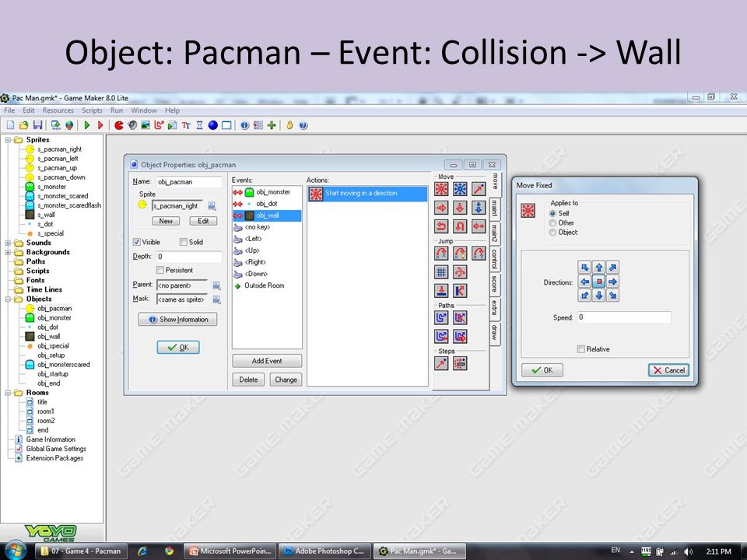Click the Show Information button
747x560 pixels.
click(x=177, y=320)
